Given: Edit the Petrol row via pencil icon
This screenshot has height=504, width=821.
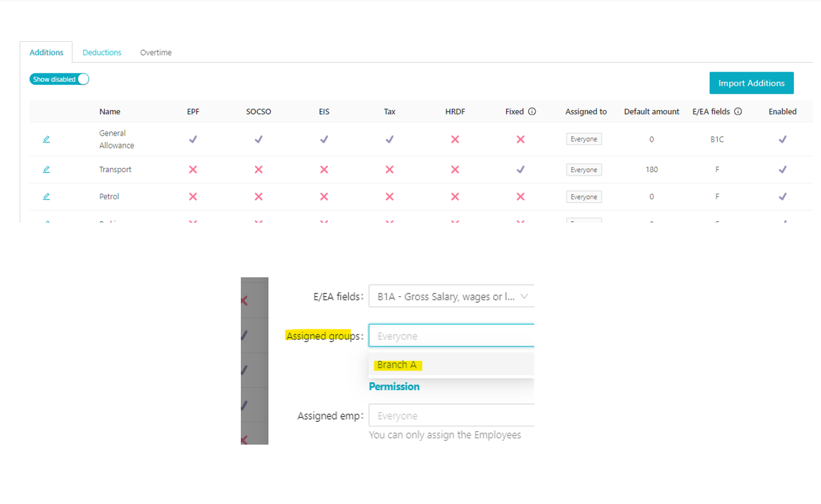Looking at the screenshot, I should [47, 196].
